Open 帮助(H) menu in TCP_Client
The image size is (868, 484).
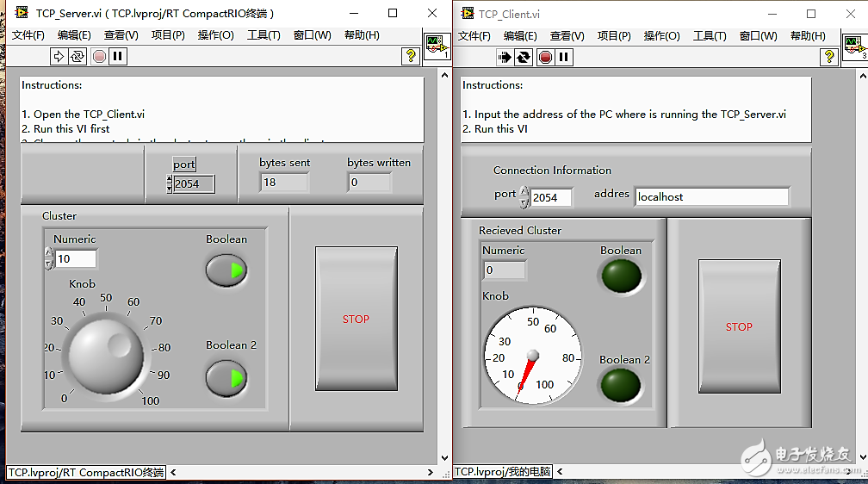tap(809, 36)
